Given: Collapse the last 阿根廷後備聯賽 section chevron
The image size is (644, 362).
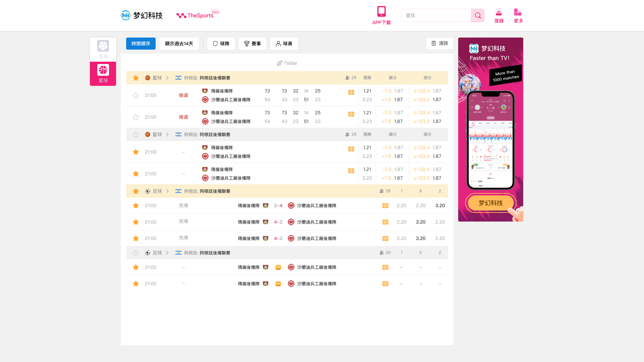Looking at the screenshot, I should [x=167, y=253].
